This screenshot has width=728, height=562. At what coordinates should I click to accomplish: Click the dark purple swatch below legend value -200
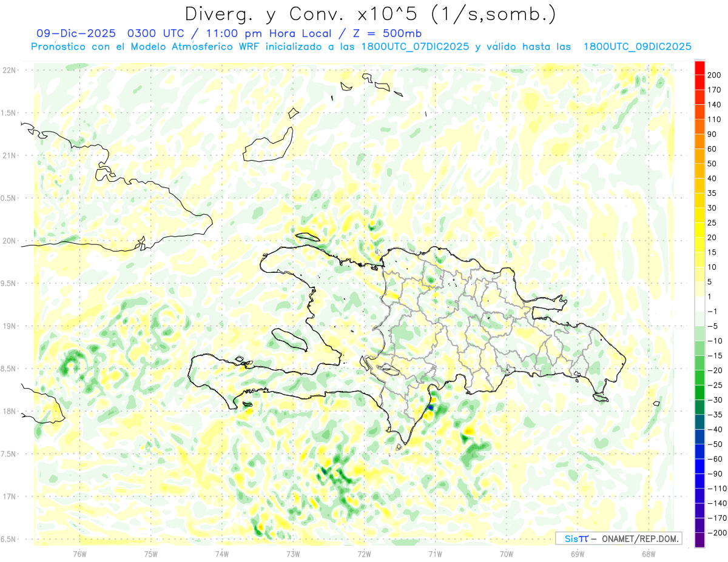(699, 540)
